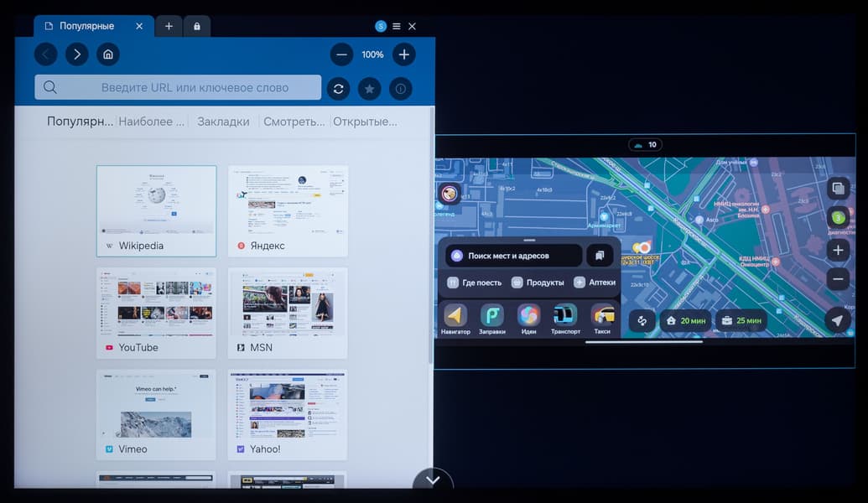
Task: Open the route builder icon in maps
Action: [642, 320]
